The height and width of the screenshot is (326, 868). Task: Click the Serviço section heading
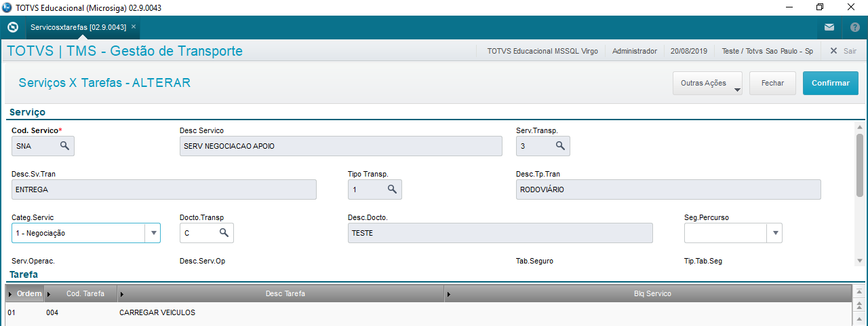point(27,112)
